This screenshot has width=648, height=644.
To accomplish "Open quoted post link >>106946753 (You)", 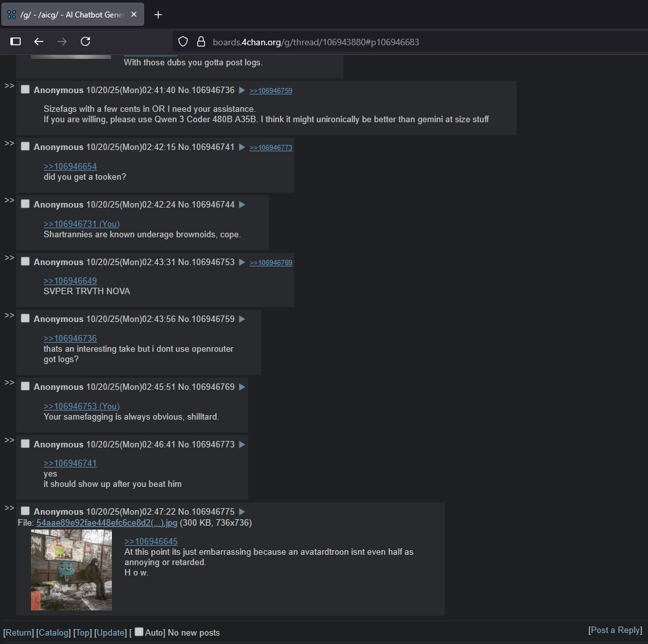I will click(x=81, y=407).
